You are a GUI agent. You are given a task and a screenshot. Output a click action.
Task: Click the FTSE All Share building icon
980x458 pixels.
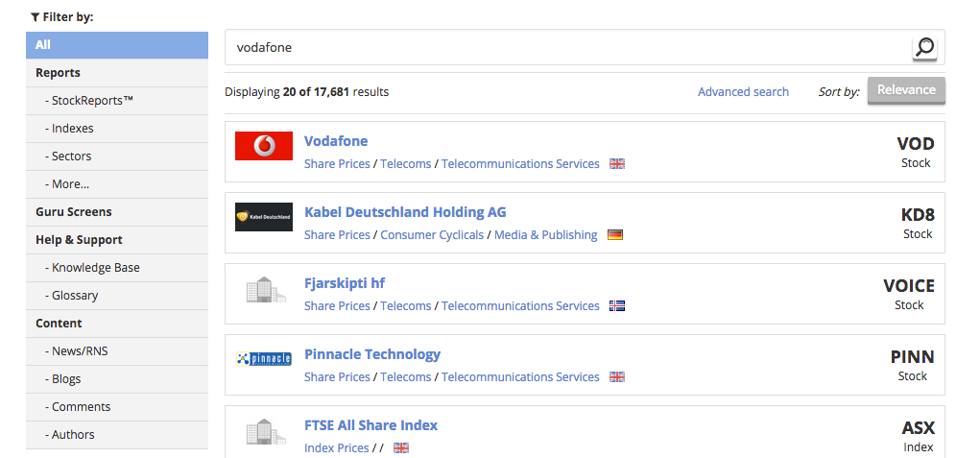(x=266, y=432)
